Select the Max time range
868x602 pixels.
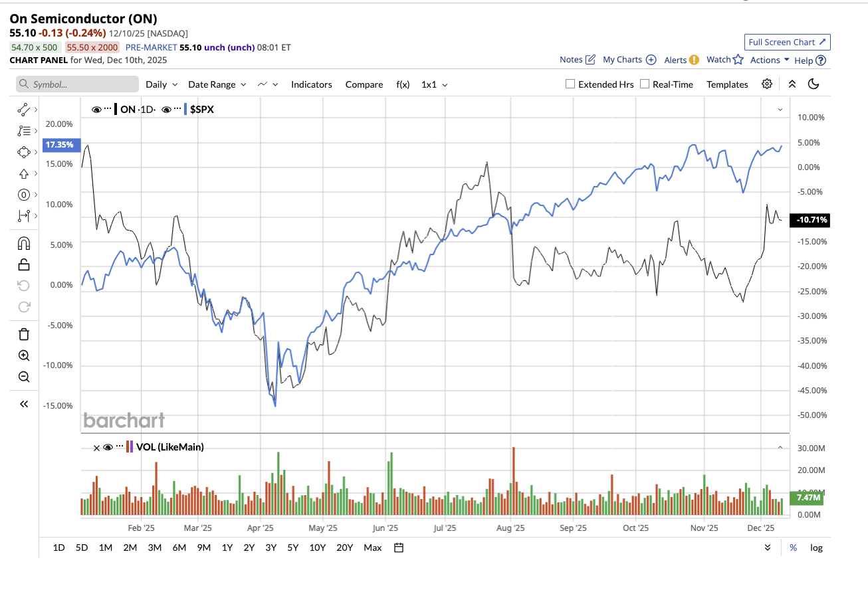373,548
